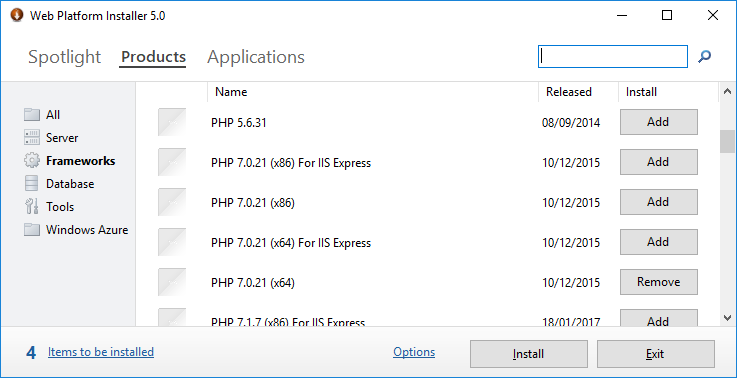Click the 08/09/2014 release date
Viewport: 737px width, 378px height.
point(571,123)
